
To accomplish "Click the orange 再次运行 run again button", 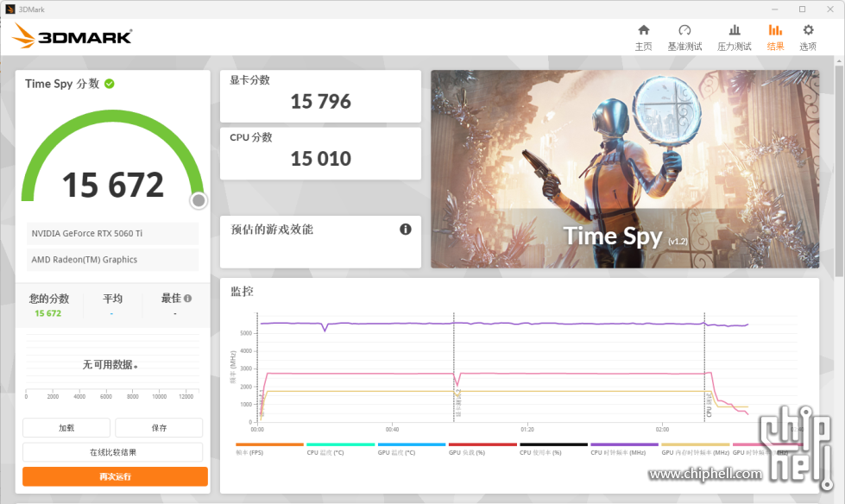I will pyautogui.click(x=115, y=476).
